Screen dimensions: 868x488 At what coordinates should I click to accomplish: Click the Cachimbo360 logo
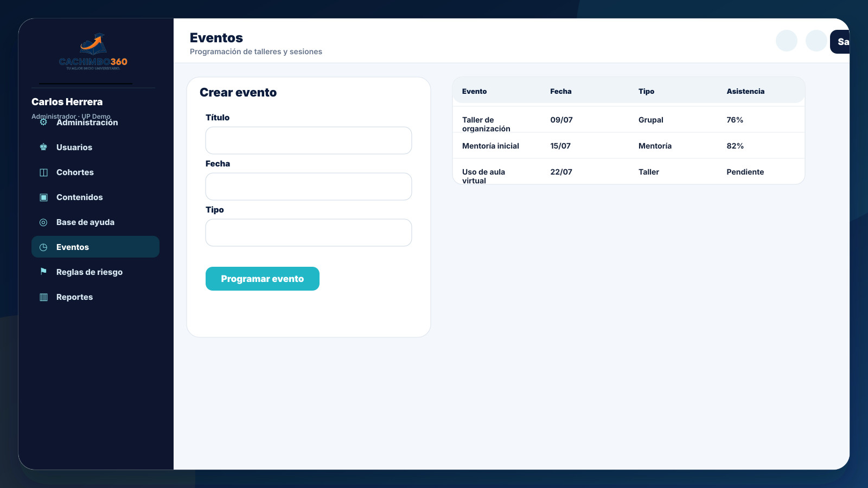click(93, 52)
